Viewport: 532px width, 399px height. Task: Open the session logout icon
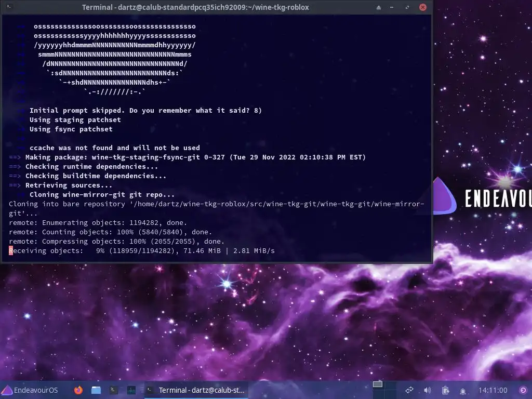(523, 390)
